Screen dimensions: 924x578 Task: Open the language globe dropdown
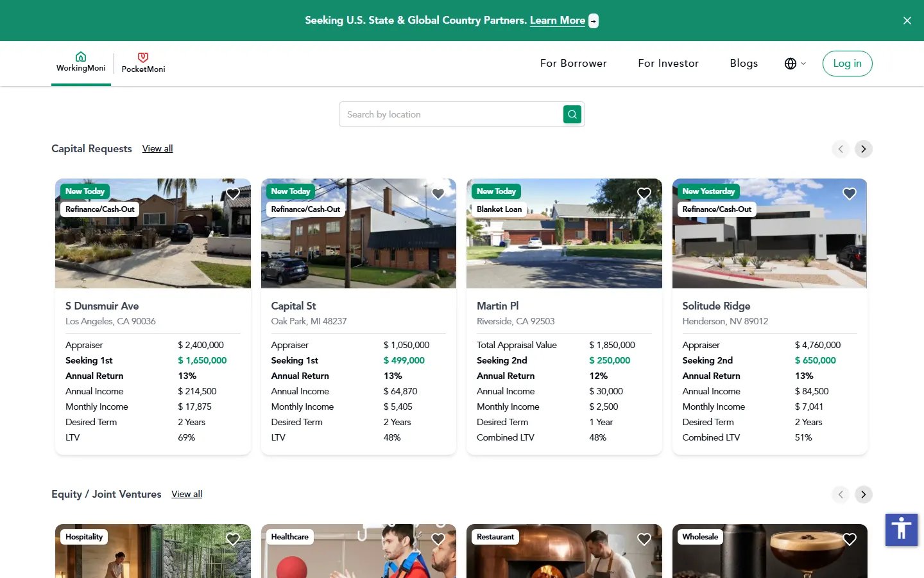pyautogui.click(x=795, y=64)
